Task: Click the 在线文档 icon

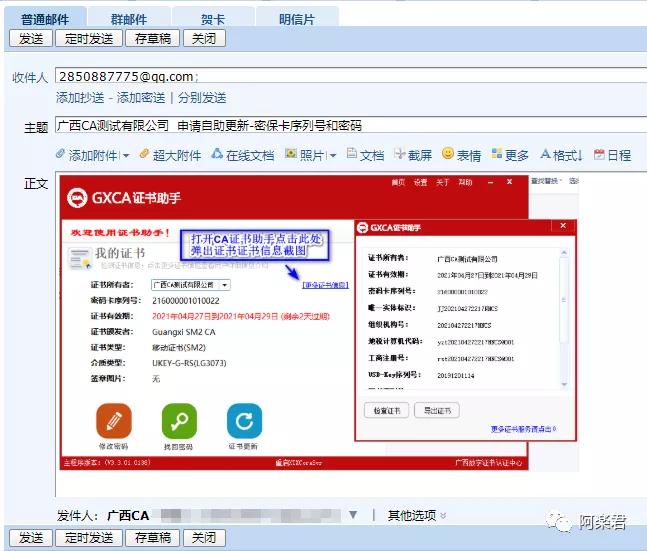Action: tap(217, 154)
